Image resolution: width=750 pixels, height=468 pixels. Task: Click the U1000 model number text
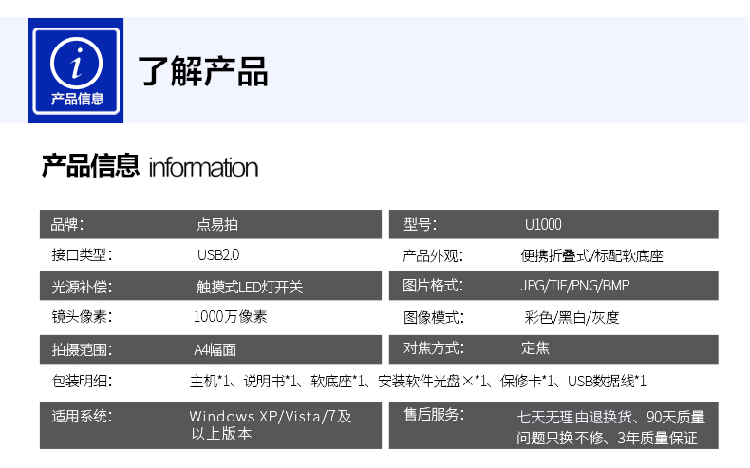click(543, 224)
